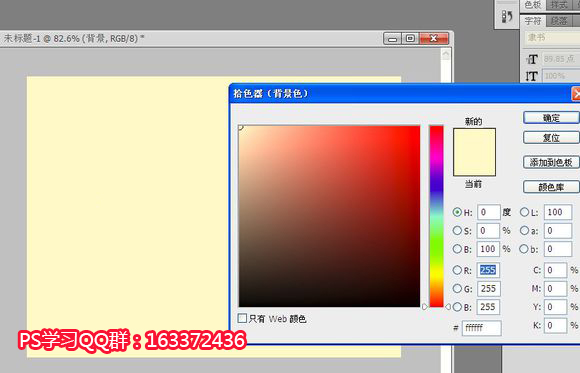Click the Y yellow percent field

tap(555, 307)
